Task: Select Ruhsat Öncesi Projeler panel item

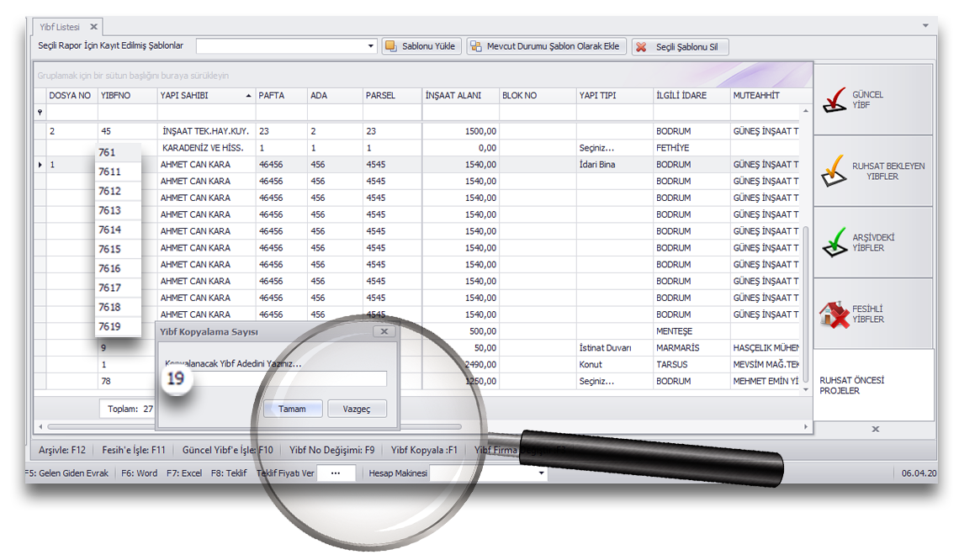Action: 851,385
